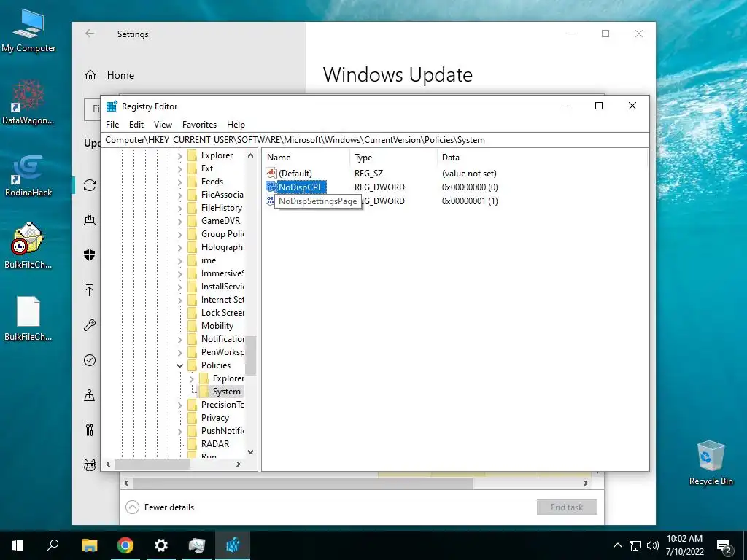Open the View menu in Registry Editor

(163, 124)
